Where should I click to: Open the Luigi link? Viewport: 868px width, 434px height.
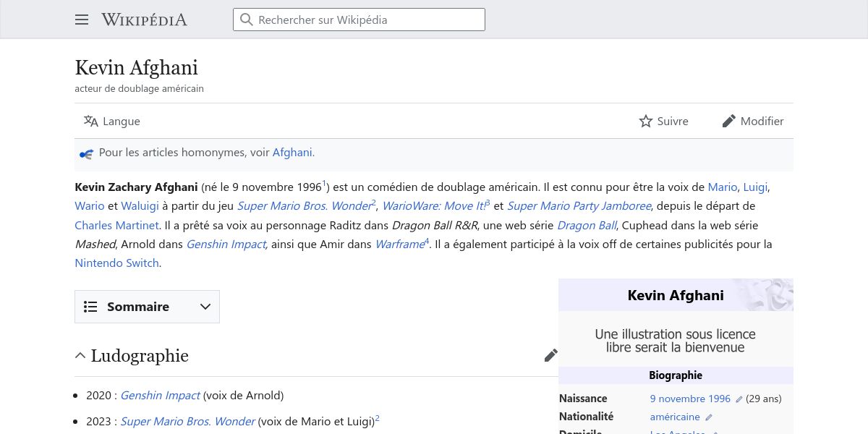click(x=755, y=187)
